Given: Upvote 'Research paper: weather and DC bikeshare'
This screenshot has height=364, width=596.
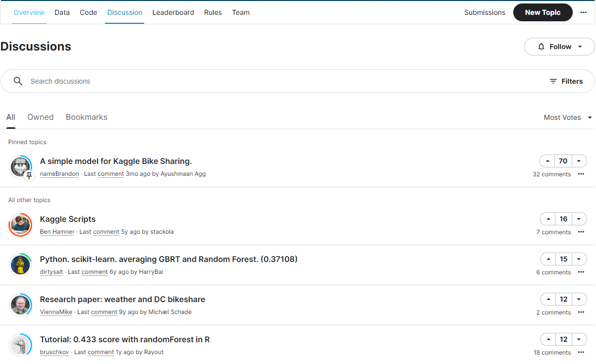Looking at the screenshot, I should click(x=547, y=299).
